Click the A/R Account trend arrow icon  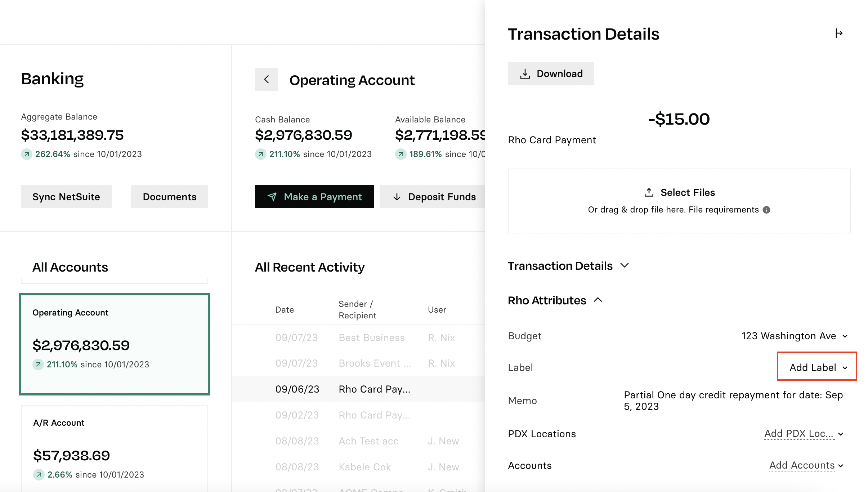[39, 475]
